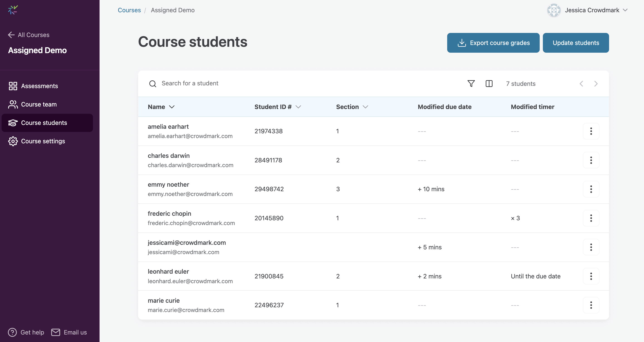Click the Courses breadcrumb link
Viewport: 644px width, 342px height.
[x=129, y=10]
